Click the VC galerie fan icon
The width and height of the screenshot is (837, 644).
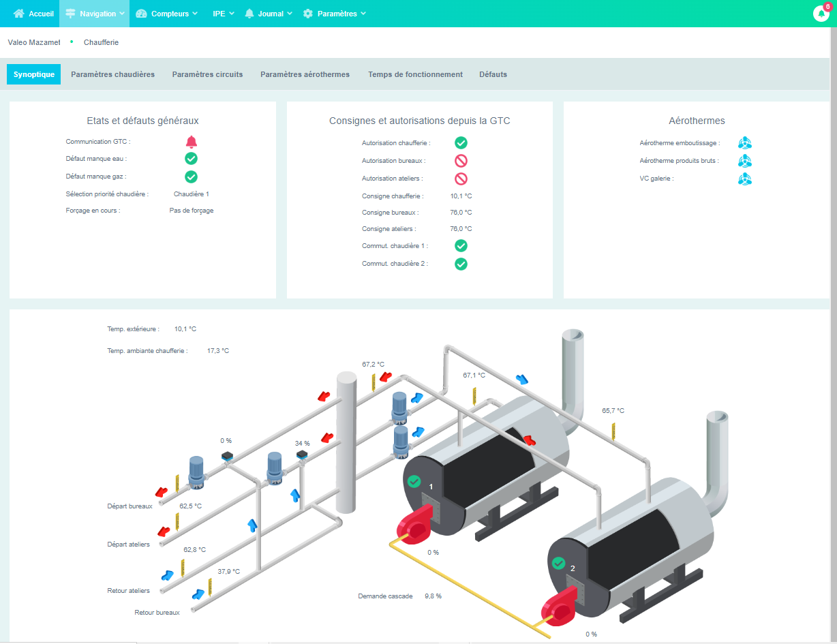(745, 179)
